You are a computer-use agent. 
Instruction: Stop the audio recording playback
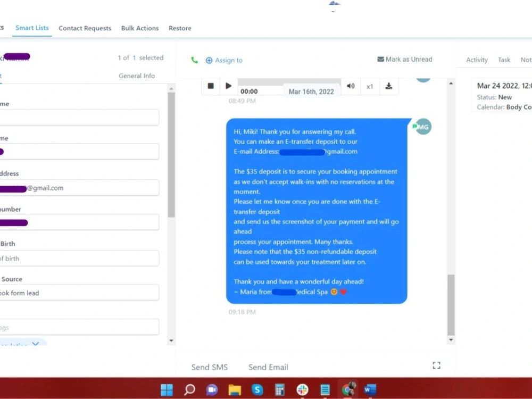tap(211, 86)
